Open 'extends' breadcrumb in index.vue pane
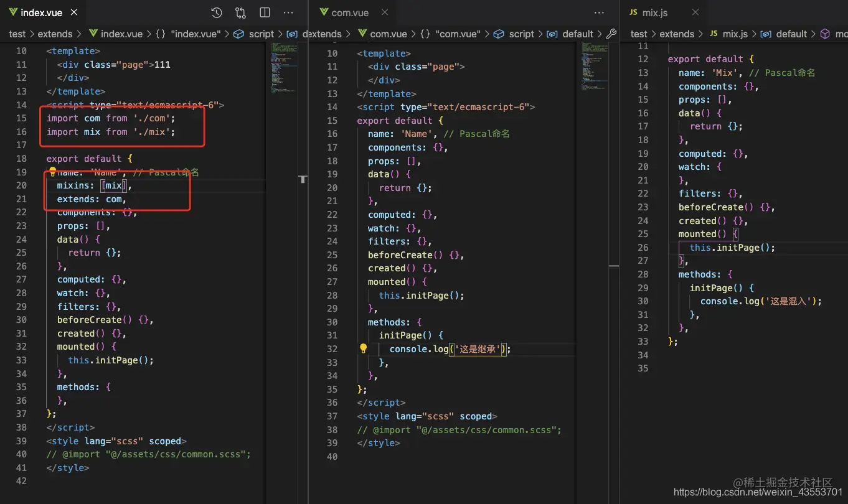848x504 pixels. pos(55,34)
